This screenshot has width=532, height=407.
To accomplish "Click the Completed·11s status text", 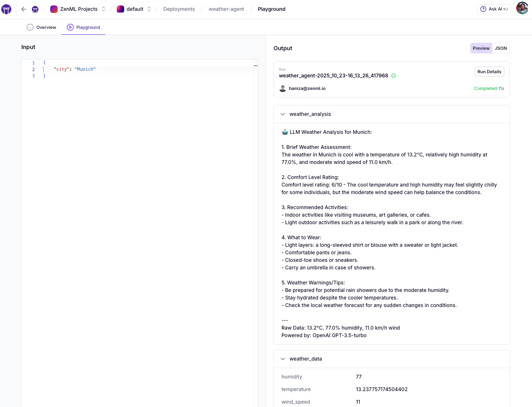I will coord(489,88).
